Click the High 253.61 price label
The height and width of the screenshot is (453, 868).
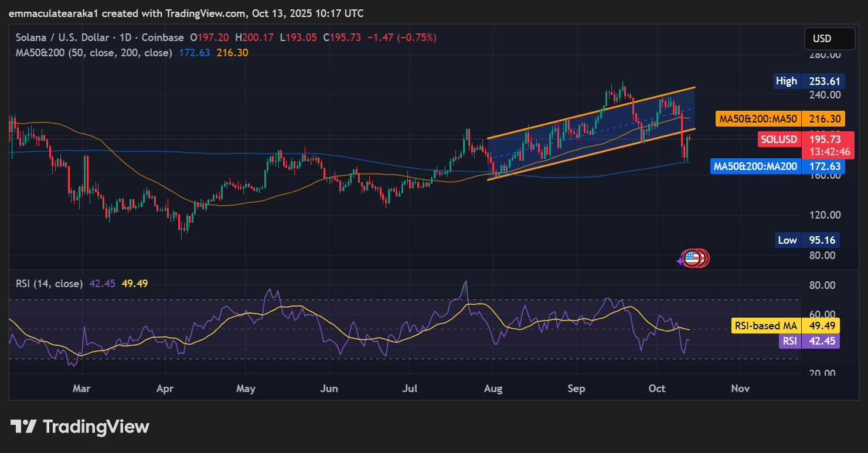pos(806,81)
